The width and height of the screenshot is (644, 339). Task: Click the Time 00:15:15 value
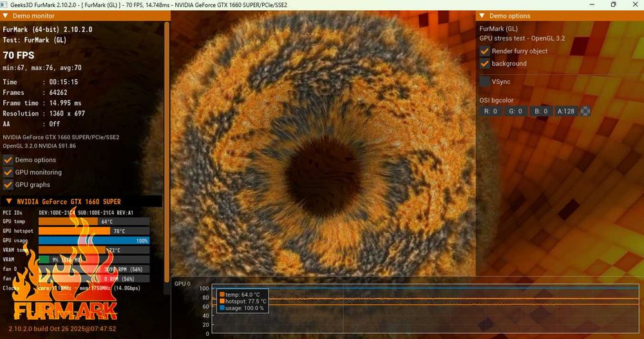click(64, 82)
